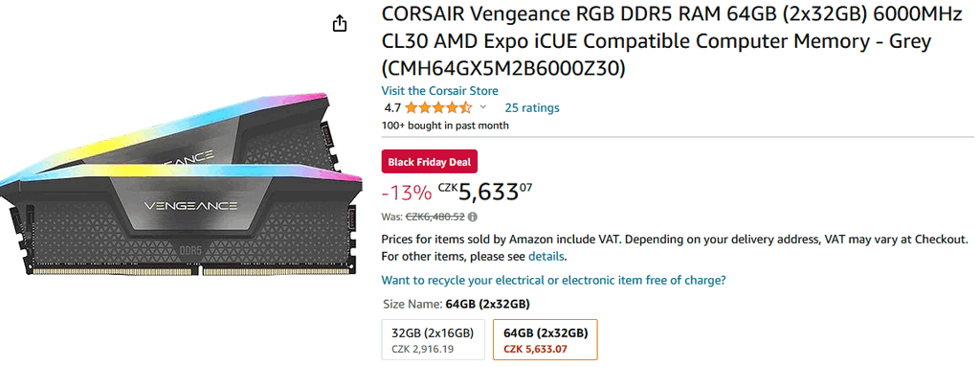Viewport: 980px width, 367px height.
Task: Click the 4.7 rating number
Action: (x=392, y=107)
